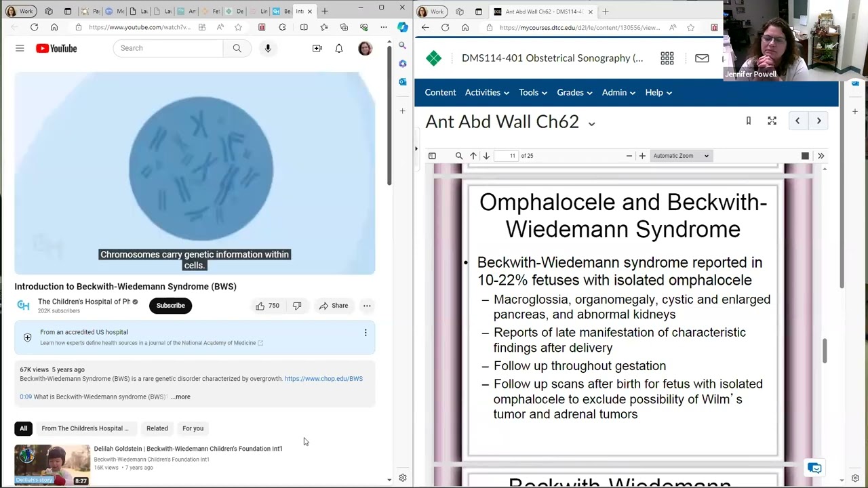Expand the video description with ...more

click(x=180, y=396)
